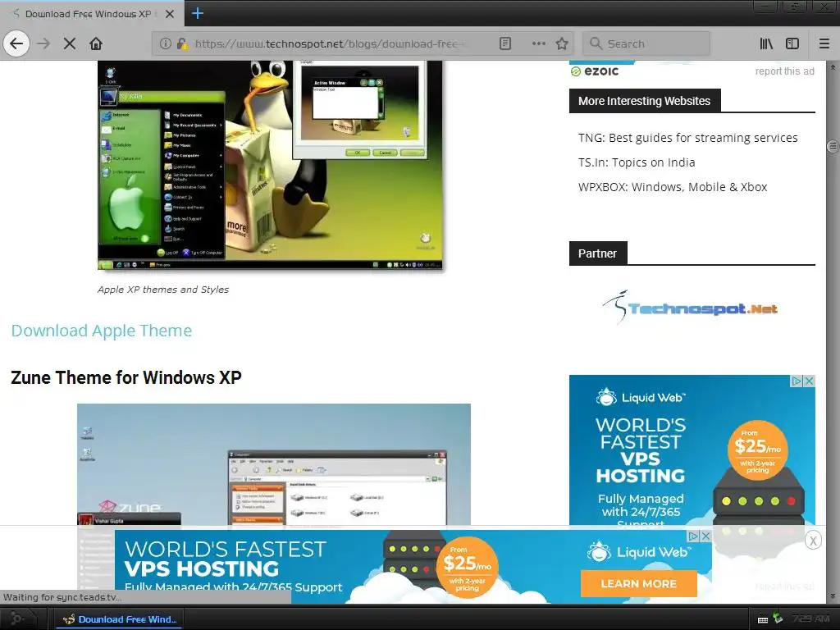Go back to the previous page
Screen dimensions: 840x630
16,43
